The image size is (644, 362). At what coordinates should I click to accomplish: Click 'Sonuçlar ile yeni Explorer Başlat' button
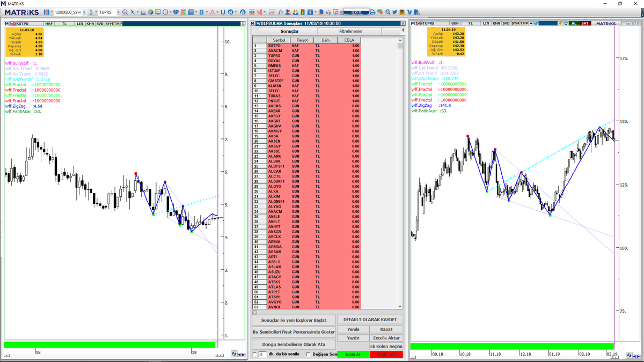click(293, 320)
